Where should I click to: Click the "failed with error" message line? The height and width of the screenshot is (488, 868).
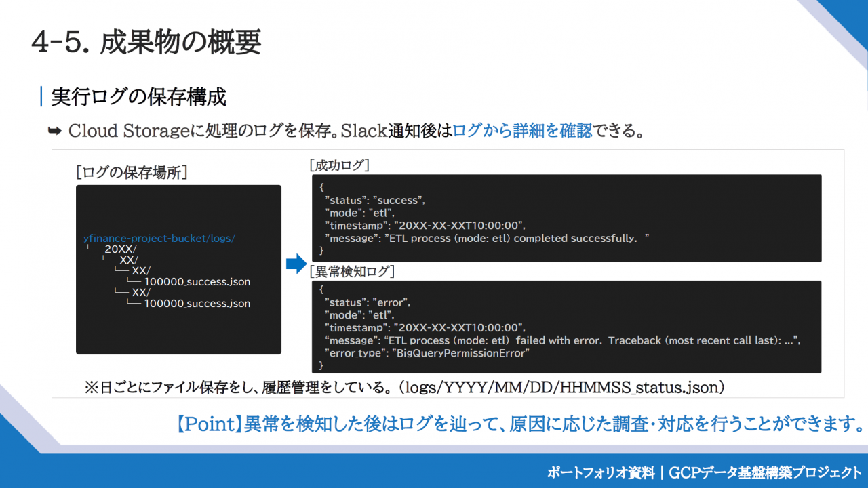pyautogui.click(x=563, y=340)
